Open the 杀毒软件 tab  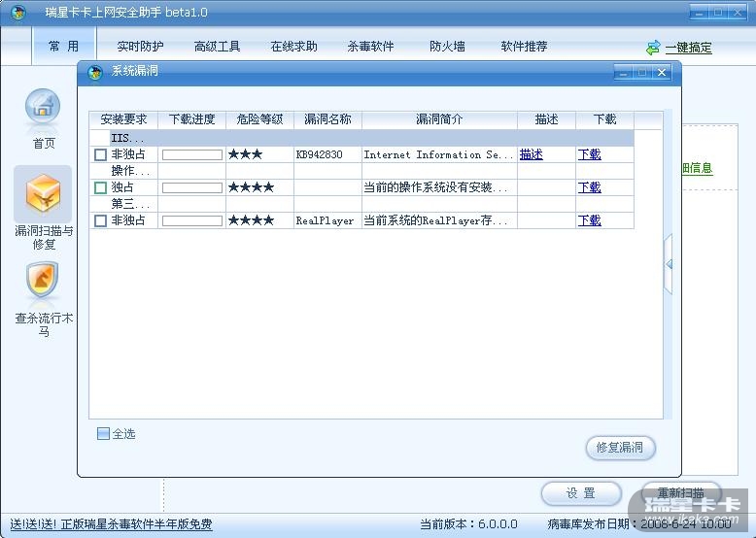click(x=370, y=47)
